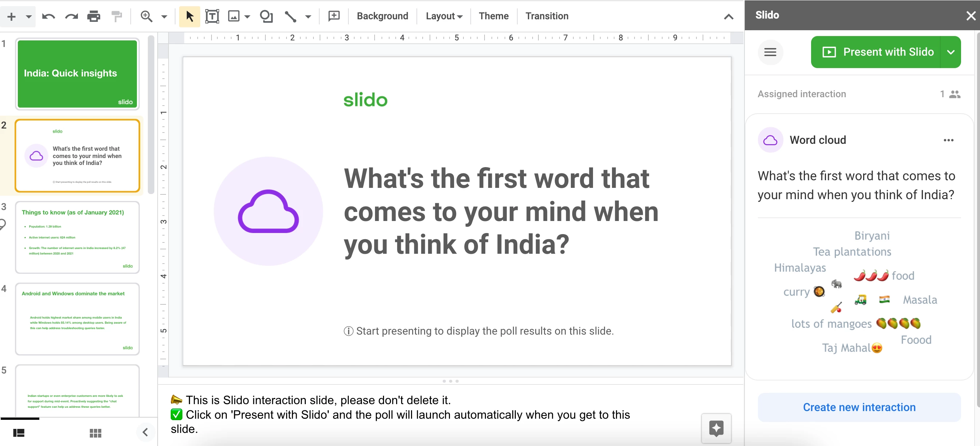The height and width of the screenshot is (446, 980).
Task: Click the Undo icon
Action: pos(49,16)
